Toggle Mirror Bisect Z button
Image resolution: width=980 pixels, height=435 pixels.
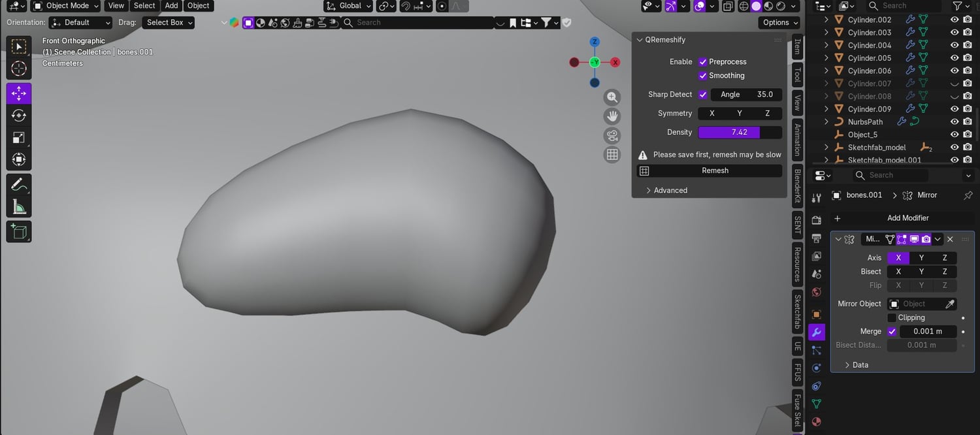(x=945, y=272)
